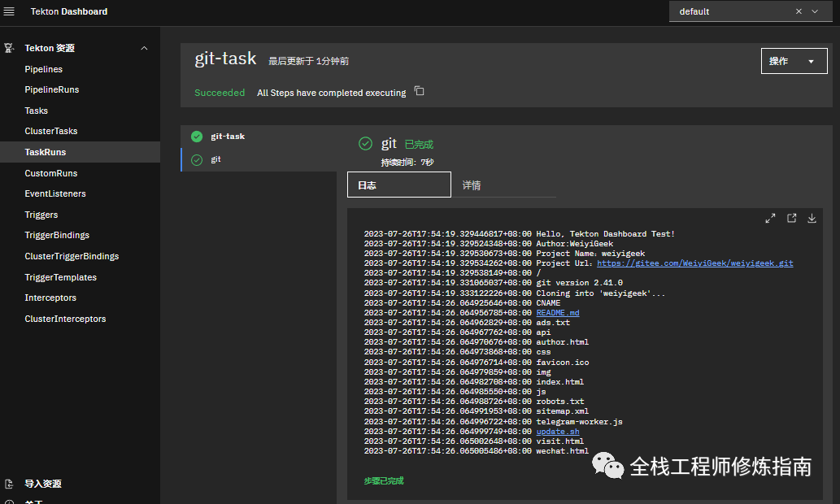The width and height of the screenshot is (840, 504).
Task: Copy the status message with copy icon
Action: (420, 91)
